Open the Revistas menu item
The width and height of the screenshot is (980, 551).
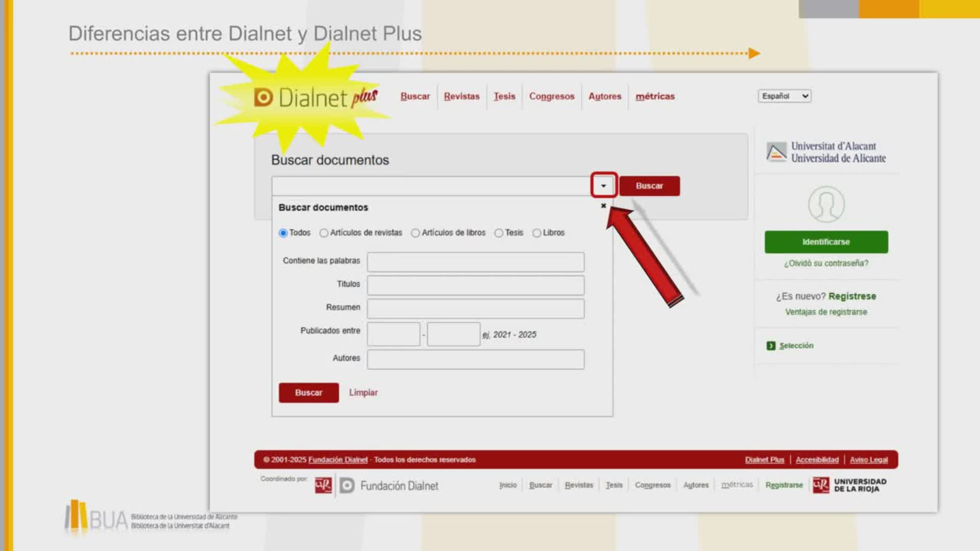(x=461, y=96)
